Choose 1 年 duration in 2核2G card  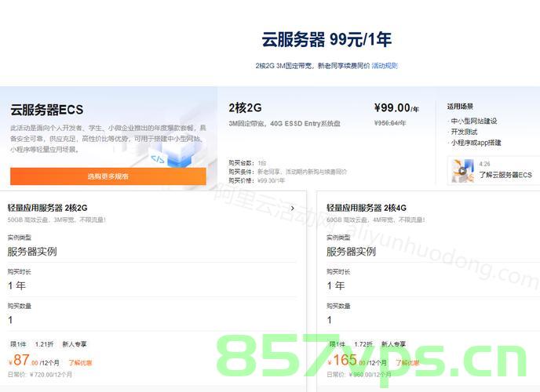point(17,285)
